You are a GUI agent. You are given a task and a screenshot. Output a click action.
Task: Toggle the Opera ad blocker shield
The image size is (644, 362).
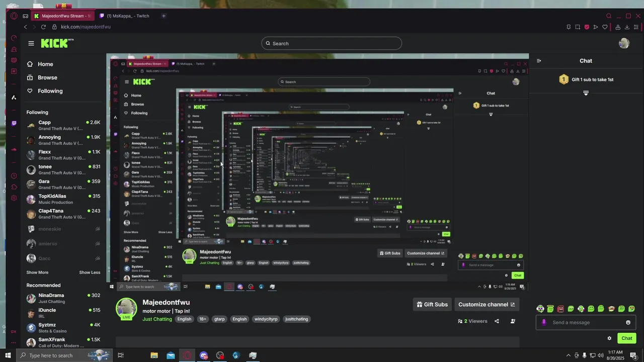[x=587, y=27]
